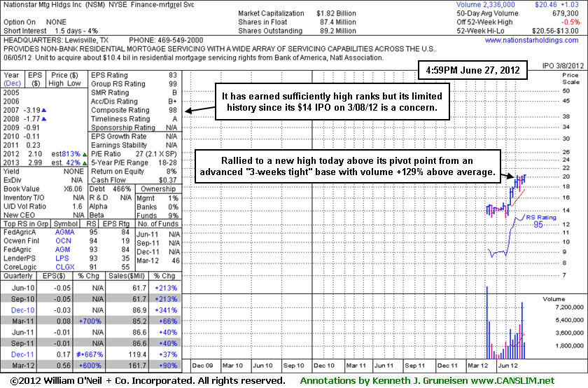Click the $20.46 +1.03 price quote
Viewport: 588px width, 388px height.
tap(557, 4)
